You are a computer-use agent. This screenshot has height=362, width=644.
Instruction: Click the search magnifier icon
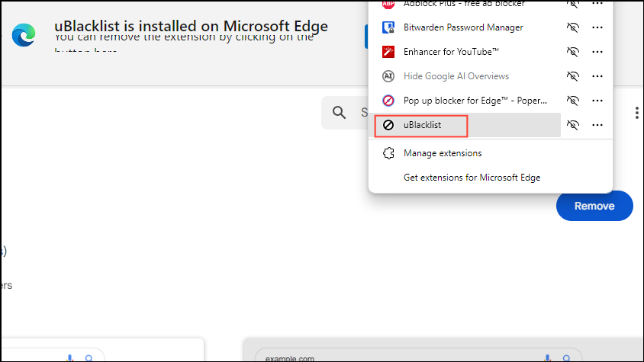point(339,112)
